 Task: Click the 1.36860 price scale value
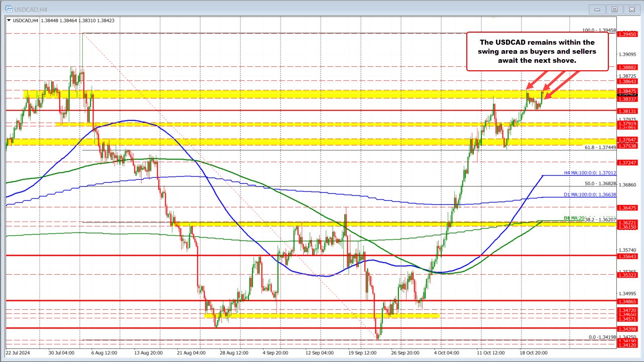(627, 185)
